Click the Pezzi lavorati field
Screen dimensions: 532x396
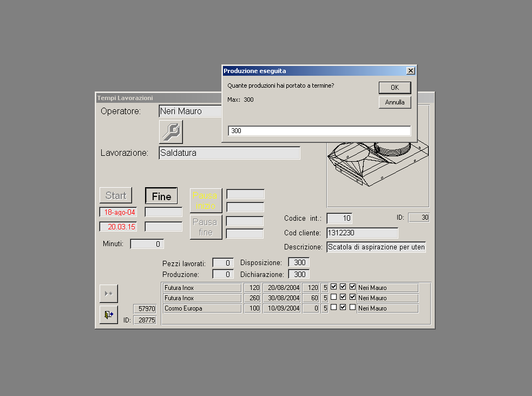[x=223, y=263]
